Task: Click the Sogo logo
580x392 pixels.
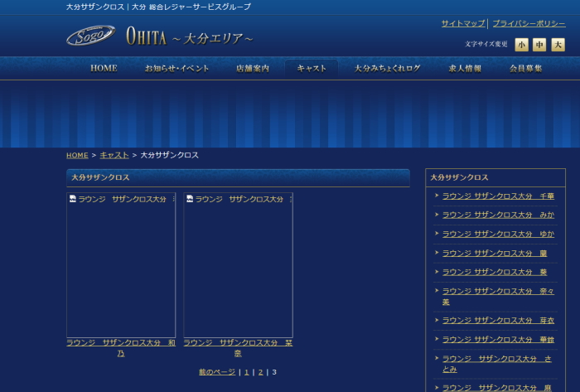Action: [x=90, y=36]
